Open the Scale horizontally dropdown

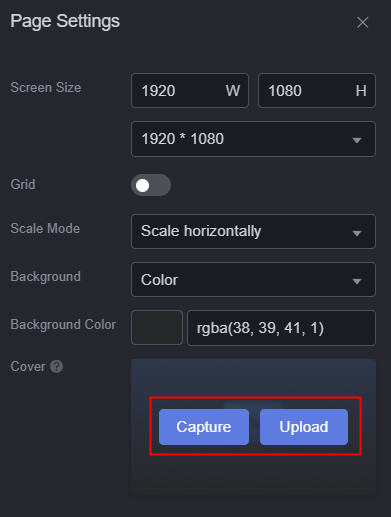tap(253, 231)
